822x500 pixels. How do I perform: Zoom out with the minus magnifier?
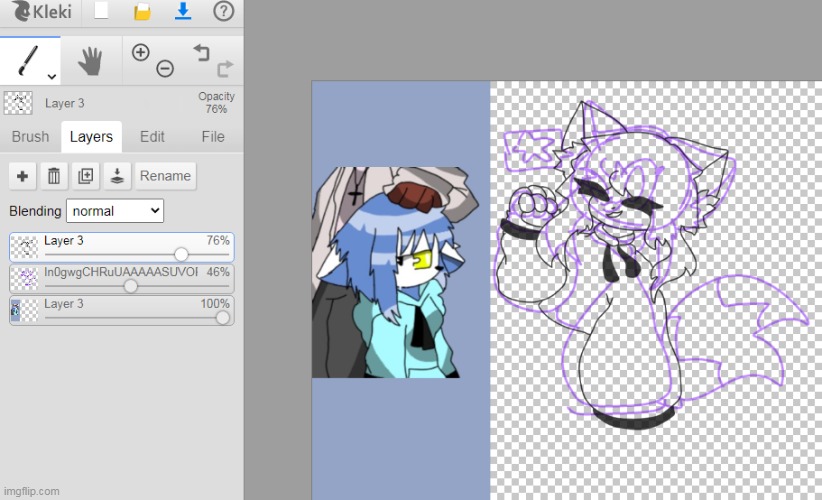[165, 68]
